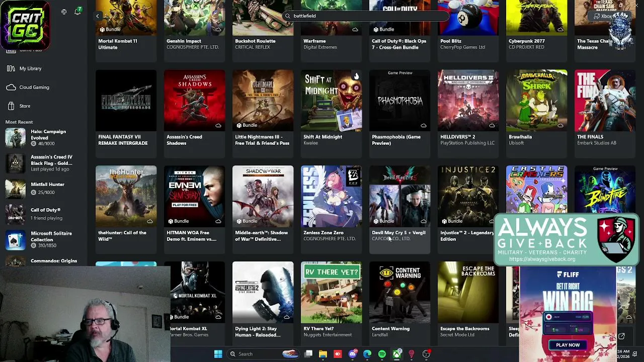Select the Devil May Cry 5 + Vergil title

click(x=398, y=233)
